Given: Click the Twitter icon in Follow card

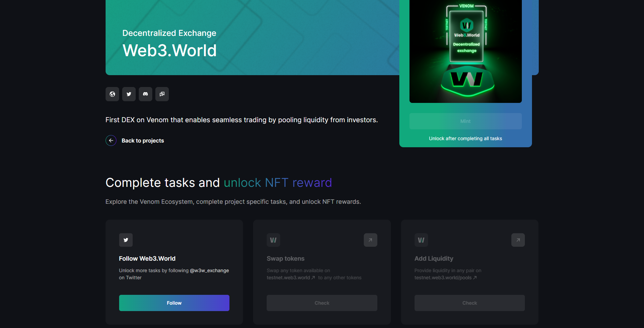Looking at the screenshot, I should coord(126,240).
